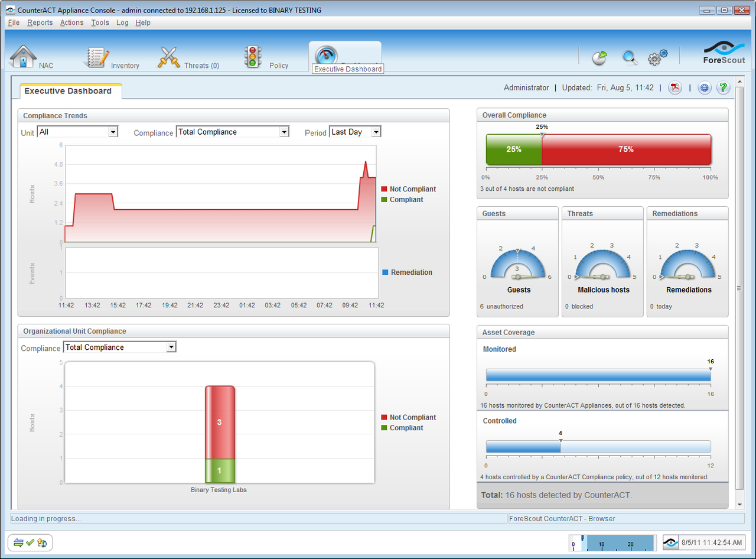Open the Log menu

(x=122, y=22)
